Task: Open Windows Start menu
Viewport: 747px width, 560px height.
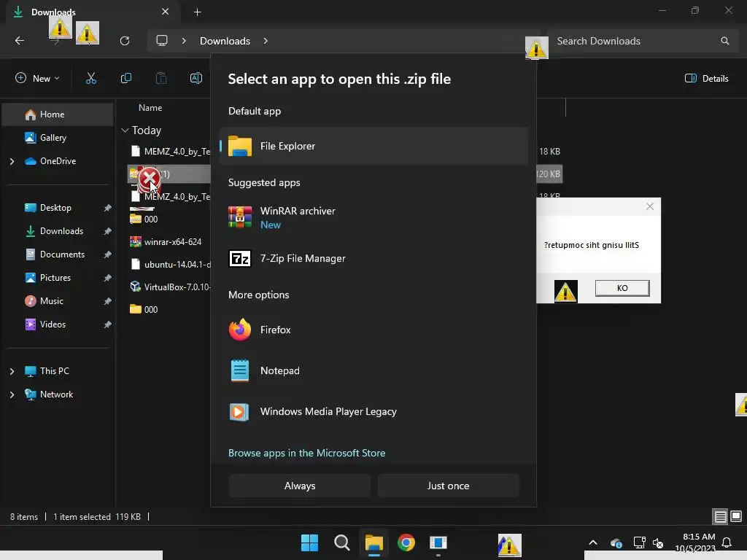Action: coord(309,542)
